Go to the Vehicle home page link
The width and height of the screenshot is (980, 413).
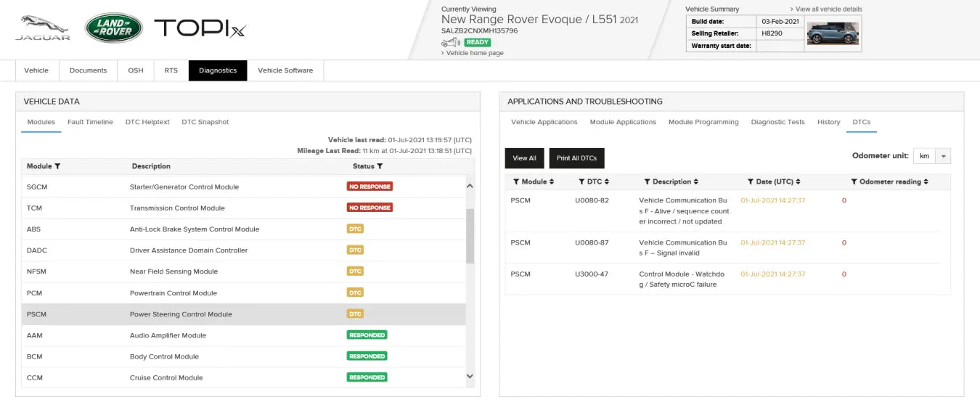coord(474,53)
